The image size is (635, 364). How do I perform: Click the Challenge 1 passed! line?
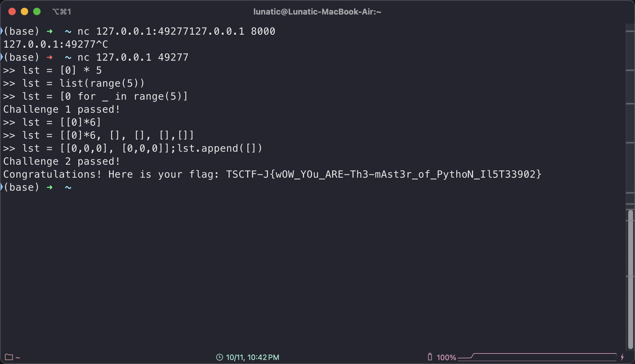61,109
